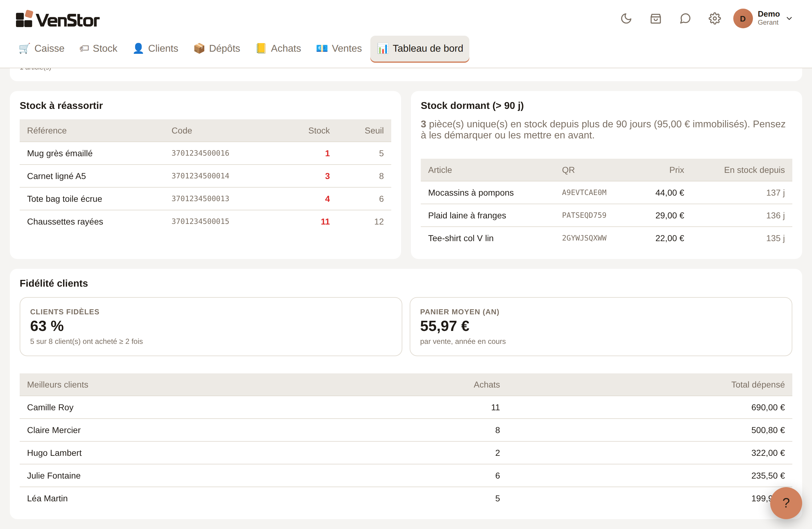
Task: Click the Meilleurs clients column header
Action: 58,385
